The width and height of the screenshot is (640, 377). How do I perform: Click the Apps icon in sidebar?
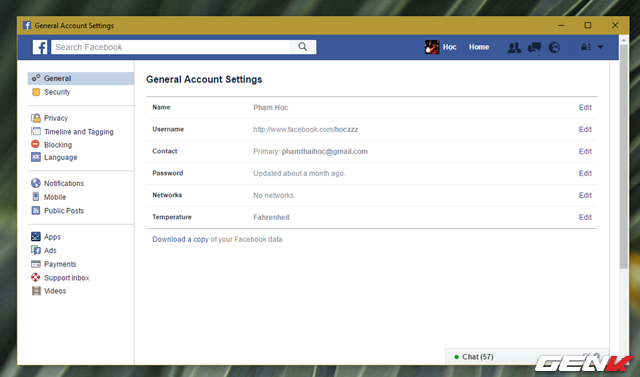pos(36,237)
